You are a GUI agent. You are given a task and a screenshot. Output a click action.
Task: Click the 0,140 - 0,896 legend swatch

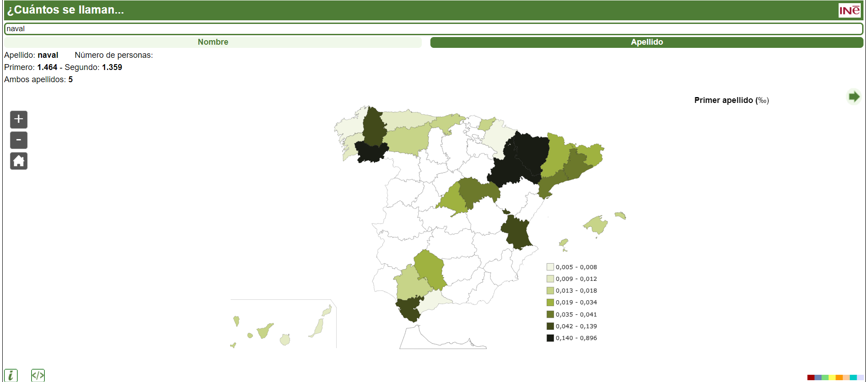pyautogui.click(x=550, y=338)
